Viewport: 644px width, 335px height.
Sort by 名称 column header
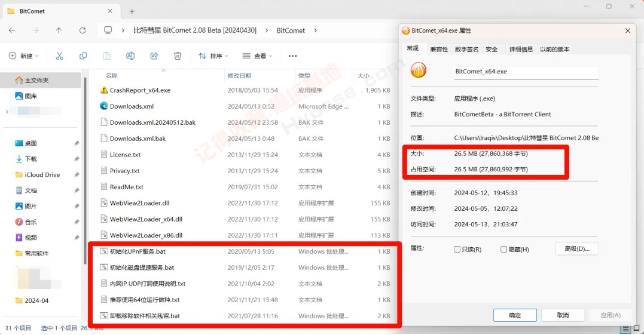click(111, 75)
